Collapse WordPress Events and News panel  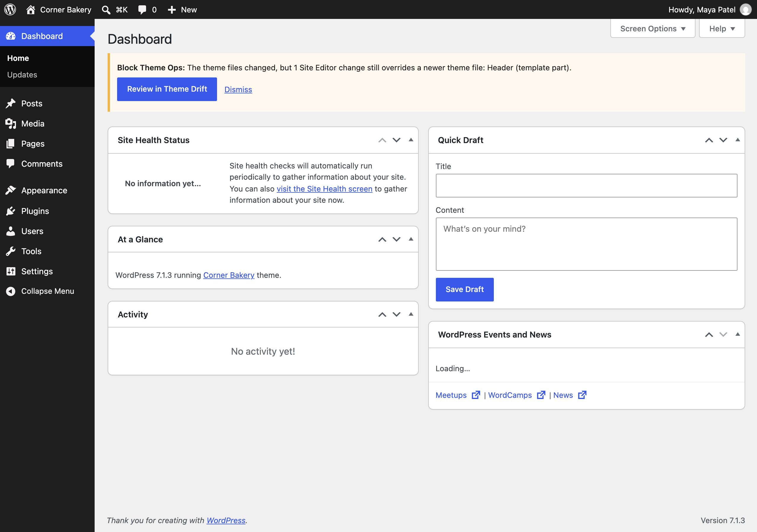click(x=737, y=334)
